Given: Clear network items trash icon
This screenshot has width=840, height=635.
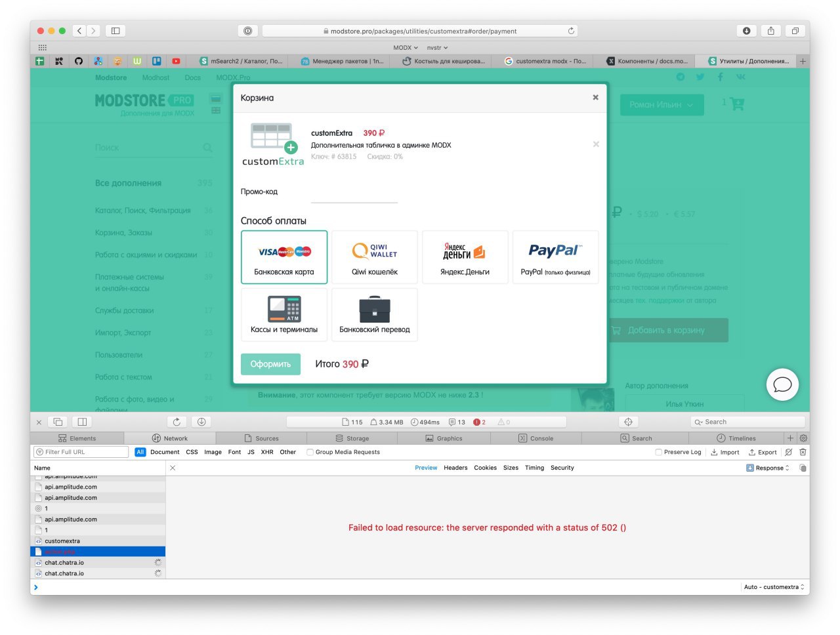Looking at the screenshot, I should (803, 452).
